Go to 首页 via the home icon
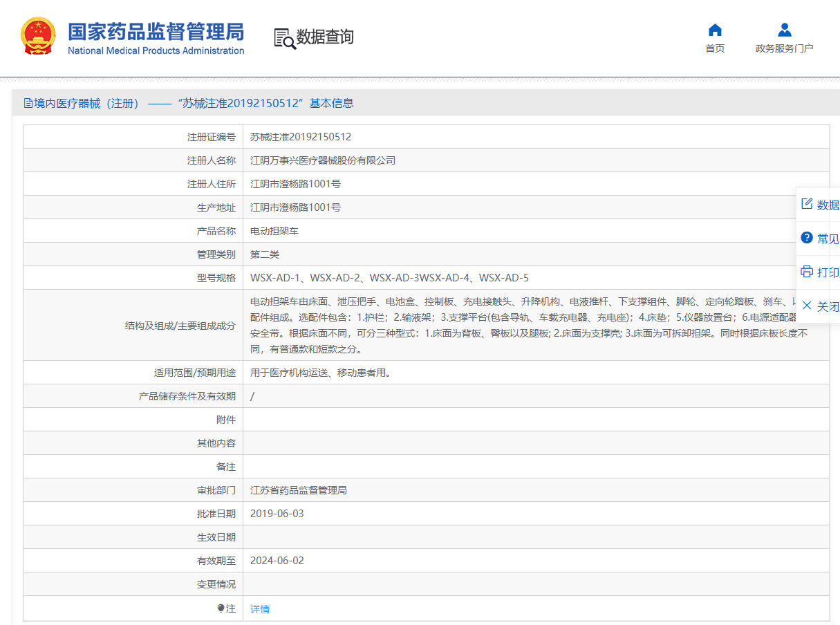Screen dimensions: 840x625 pyautogui.click(x=715, y=30)
